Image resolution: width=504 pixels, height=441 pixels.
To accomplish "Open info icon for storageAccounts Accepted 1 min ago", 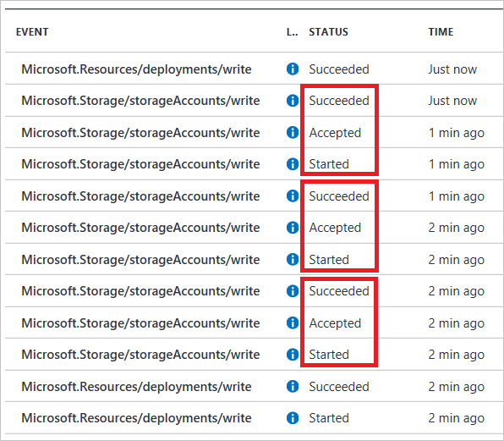I will (293, 132).
